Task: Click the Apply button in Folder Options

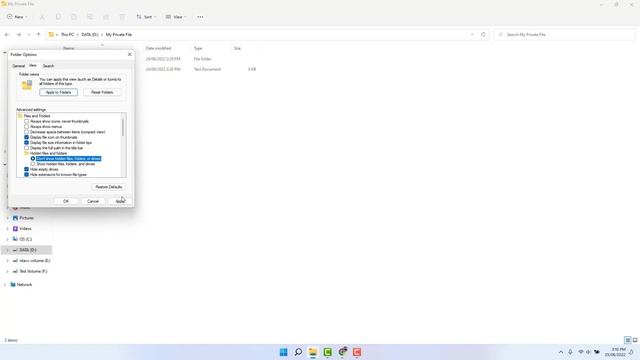Action: [x=120, y=201]
